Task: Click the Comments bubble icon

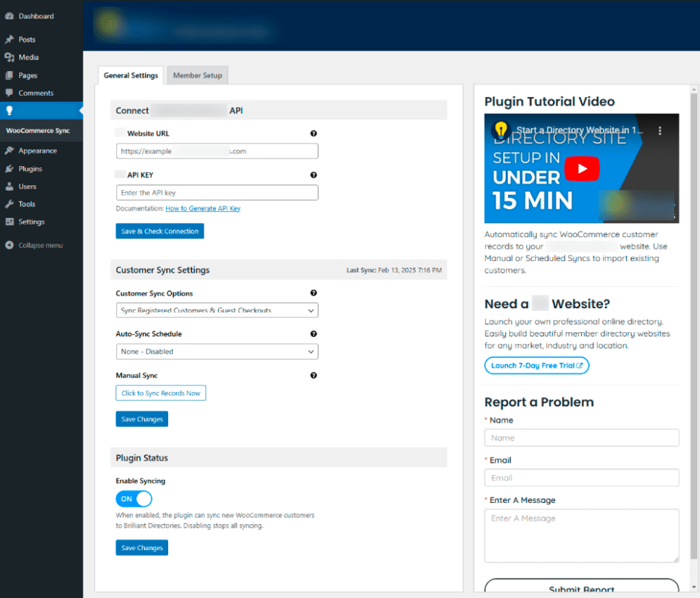Action: click(10, 93)
